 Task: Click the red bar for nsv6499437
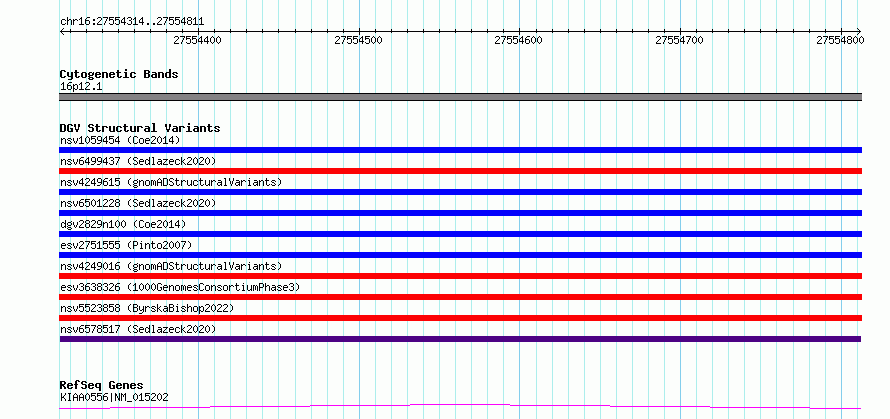tap(460, 171)
